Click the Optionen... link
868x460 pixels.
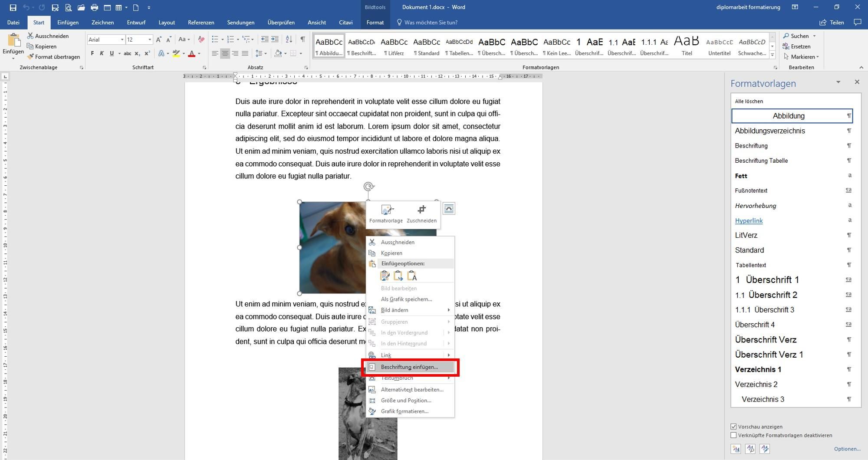[847, 449]
